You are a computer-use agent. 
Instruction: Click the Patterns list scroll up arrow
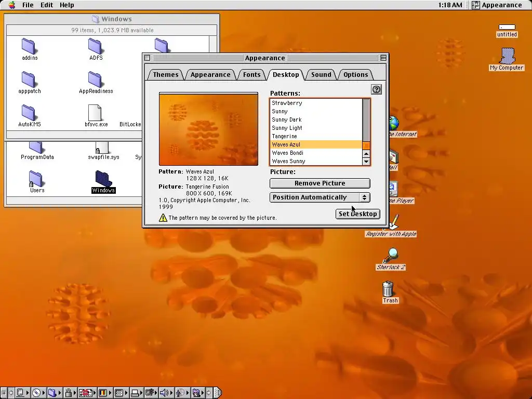click(x=366, y=154)
